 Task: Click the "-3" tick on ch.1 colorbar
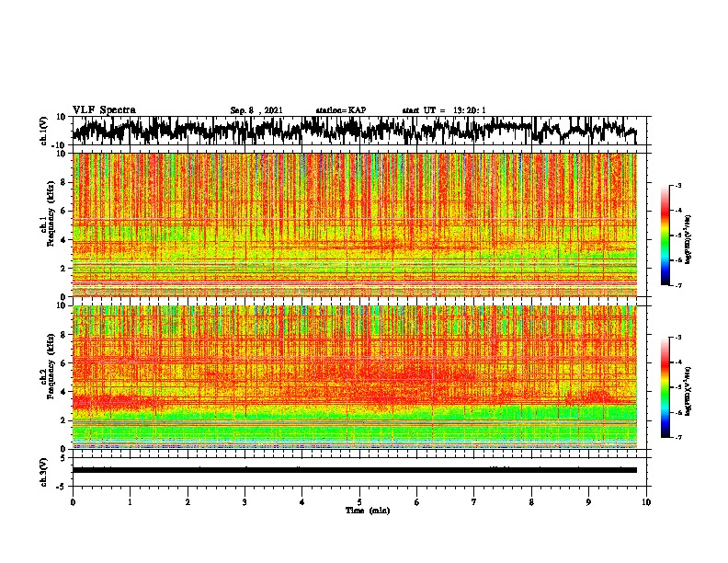click(677, 185)
